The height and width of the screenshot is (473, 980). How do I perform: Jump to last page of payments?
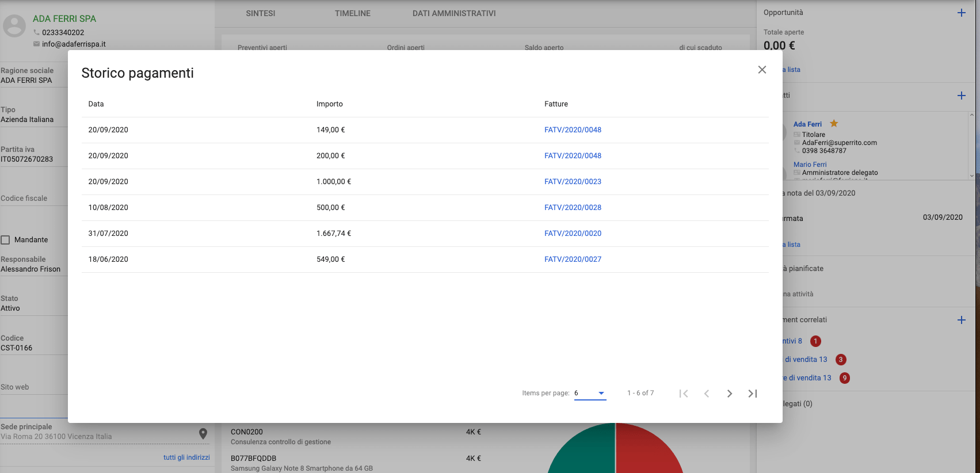tap(753, 394)
